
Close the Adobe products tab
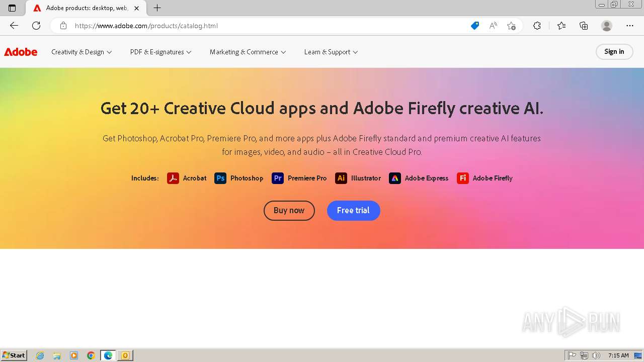(x=136, y=8)
